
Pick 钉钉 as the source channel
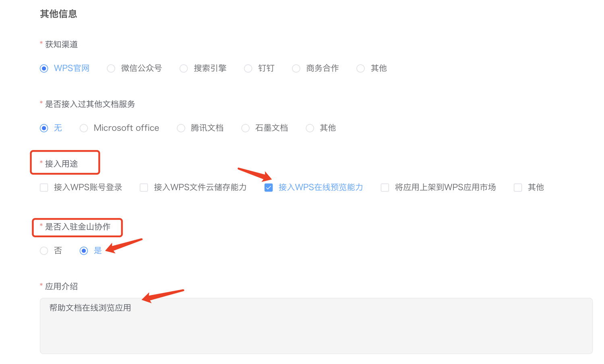(x=248, y=68)
